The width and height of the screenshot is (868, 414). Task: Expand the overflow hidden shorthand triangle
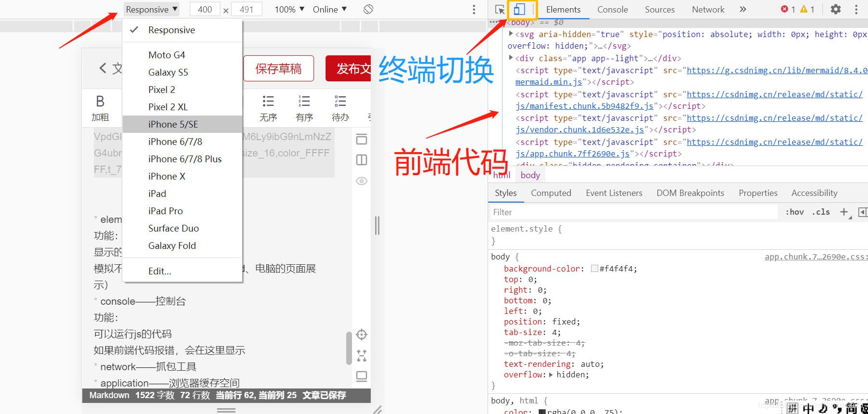(551, 375)
